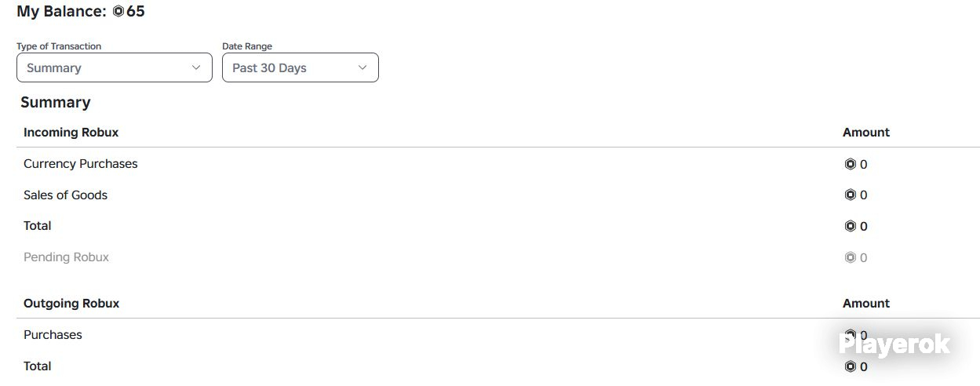Click the Outgoing Robux section header
Viewport: 980px width, 386px height.
click(71, 304)
